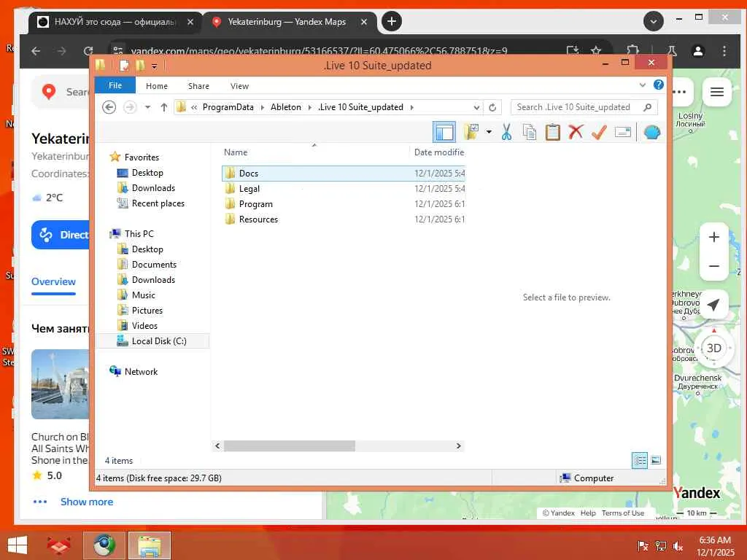Sort by Date modified column header
Image resolution: width=747 pixels, height=560 pixels.
click(438, 152)
